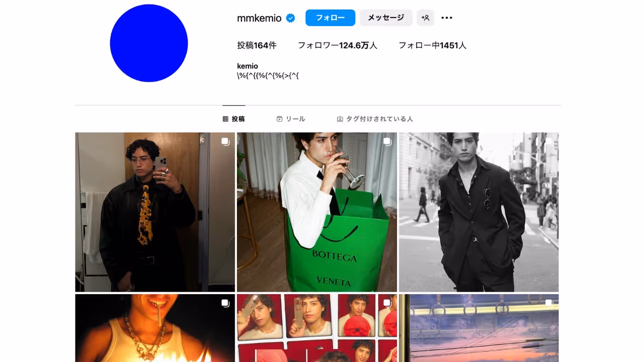Open the black and white street portrait post
Viewport: 644px width, 362px height.
pyautogui.click(x=478, y=212)
